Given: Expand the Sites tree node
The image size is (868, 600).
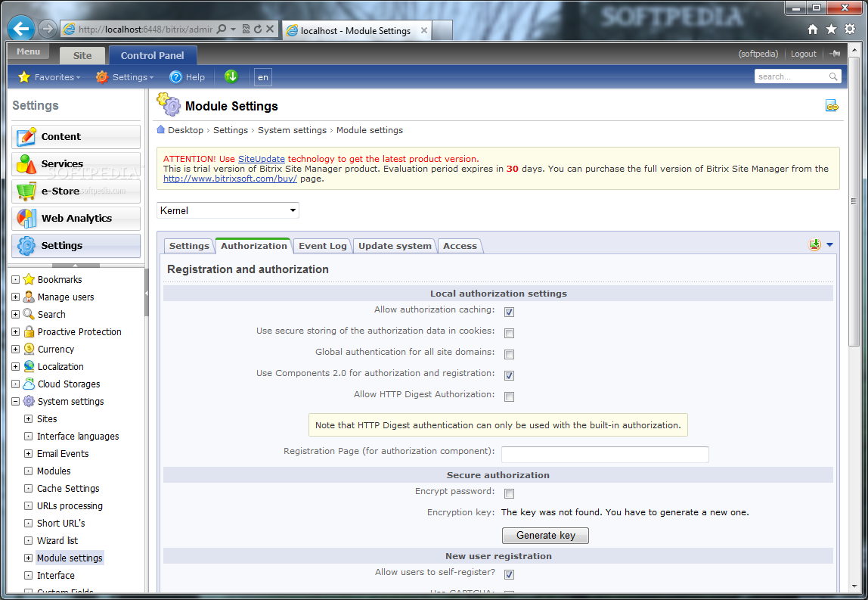Looking at the screenshot, I should click(x=28, y=419).
